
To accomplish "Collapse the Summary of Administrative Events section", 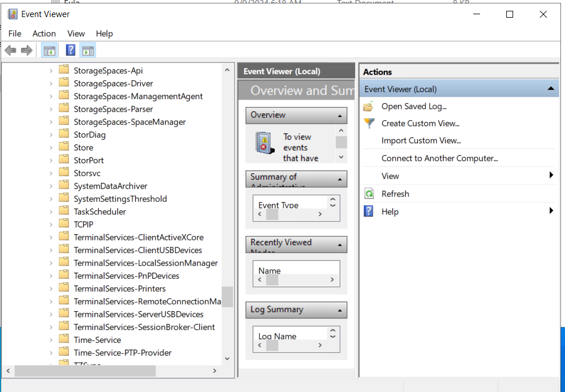I will (340, 179).
